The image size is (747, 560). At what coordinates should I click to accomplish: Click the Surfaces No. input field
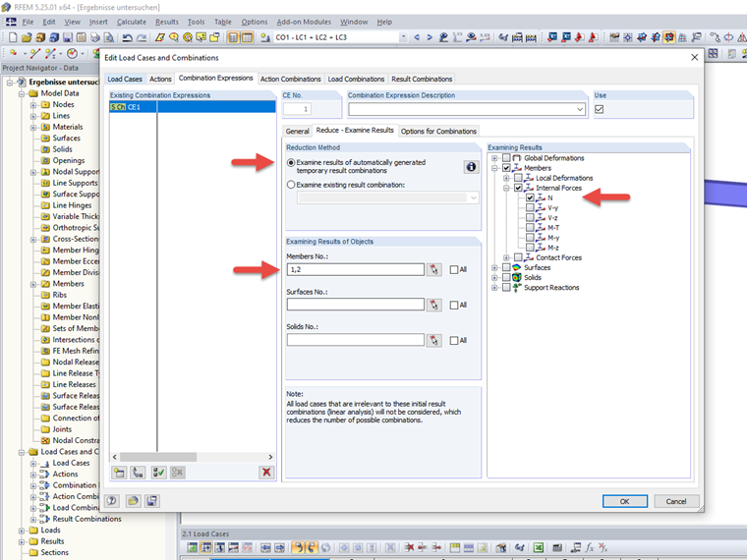[356, 305]
